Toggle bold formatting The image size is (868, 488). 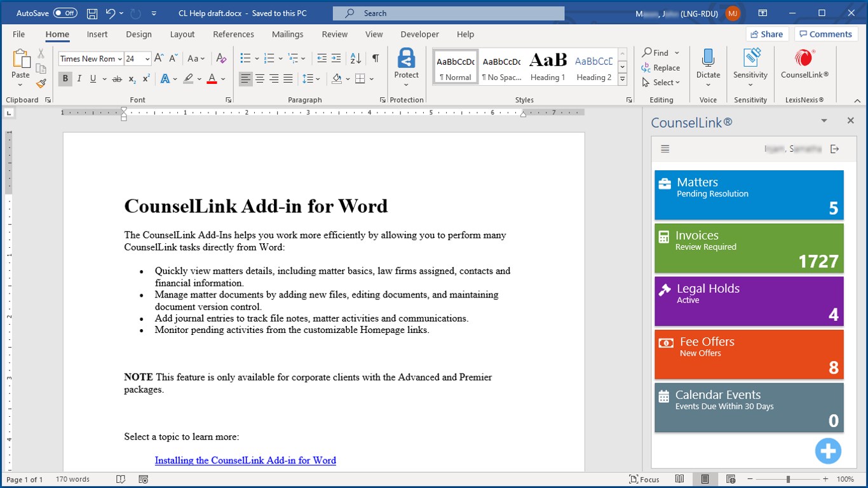tap(65, 79)
